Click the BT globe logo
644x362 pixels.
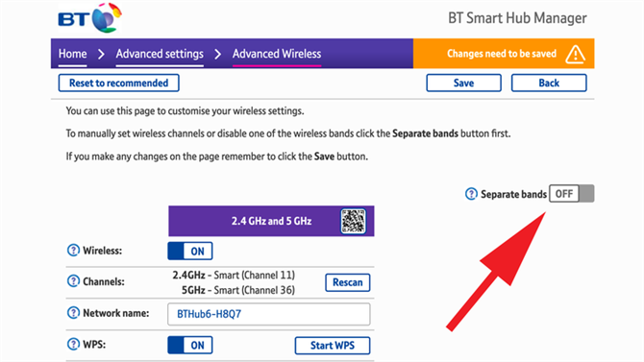[x=107, y=17]
